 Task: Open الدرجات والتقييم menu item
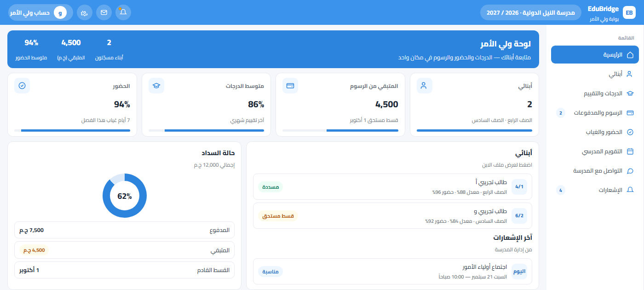[x=595, y=93]
